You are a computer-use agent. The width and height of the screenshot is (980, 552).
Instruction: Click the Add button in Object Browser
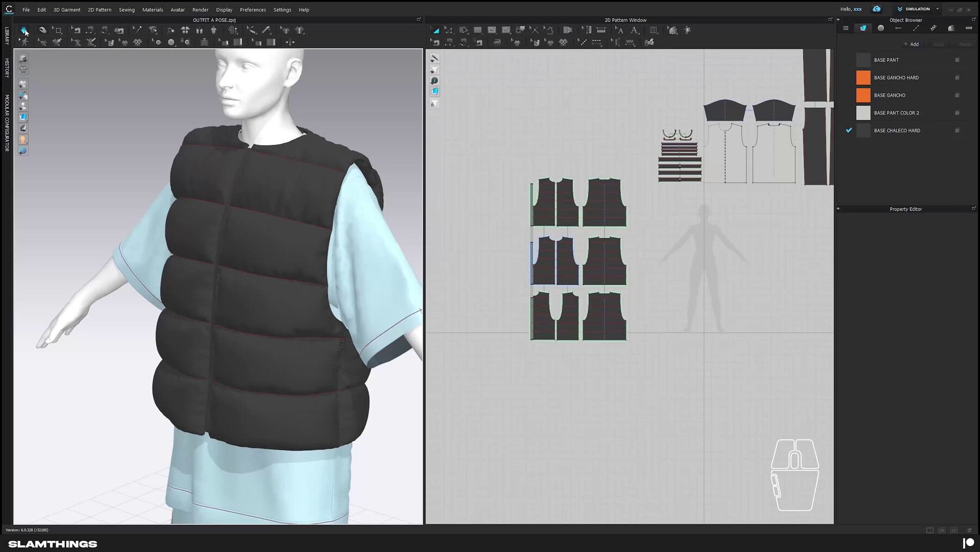pos(911,44)
